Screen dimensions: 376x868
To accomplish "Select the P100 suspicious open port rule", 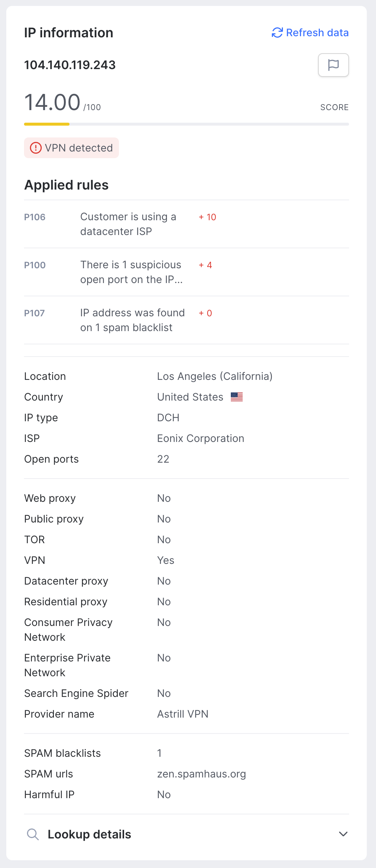I will pos(131,272).
